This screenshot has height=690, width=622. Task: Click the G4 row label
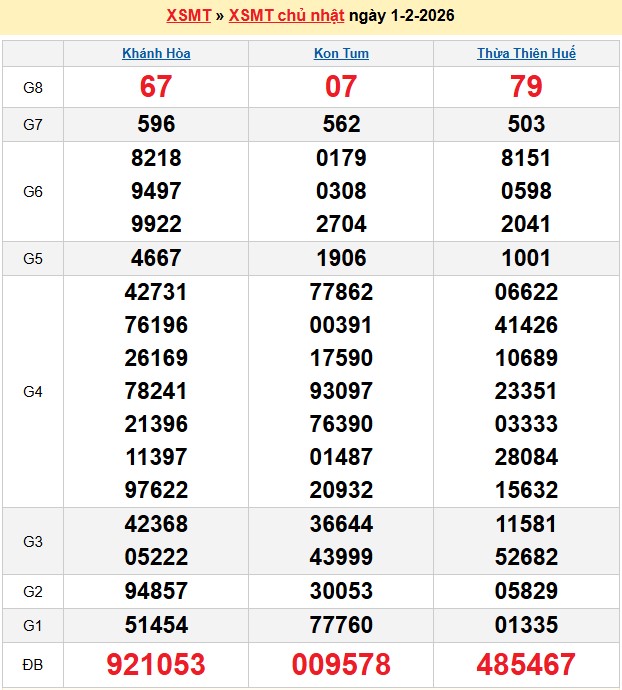point(33,391)
